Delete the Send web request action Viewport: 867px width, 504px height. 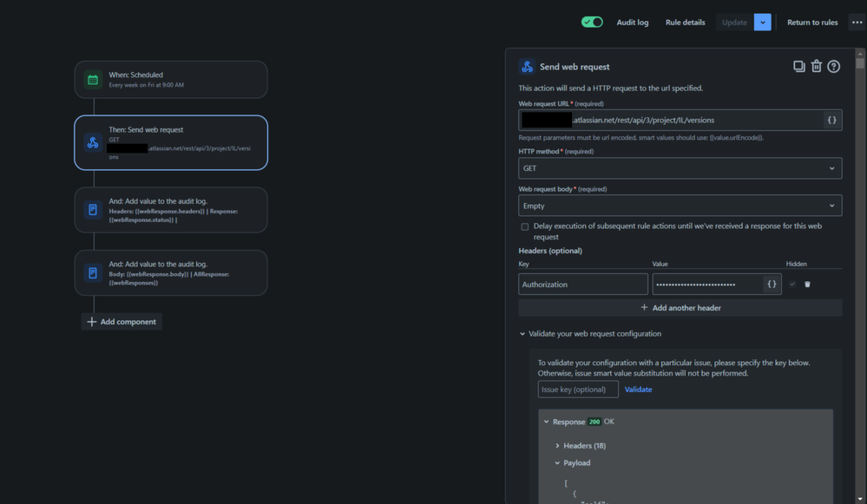816,66
